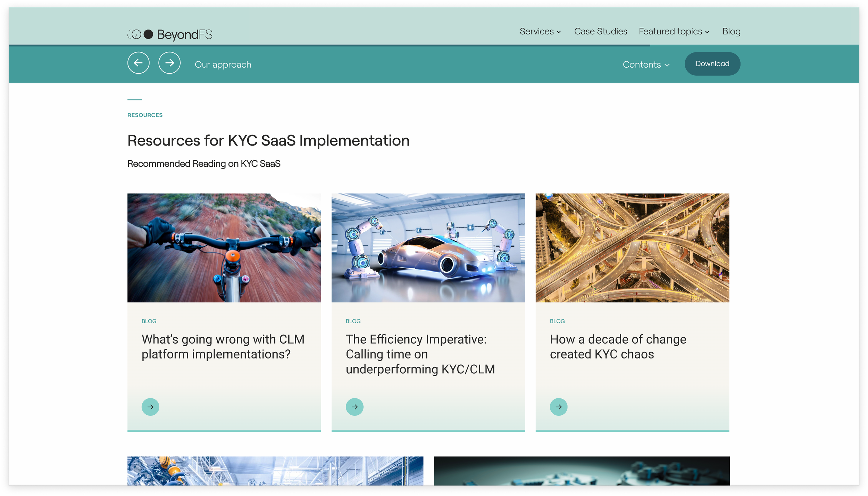Viewport: 868px width, 496px height.
Task: Click the futuristic car robot thumbnail
Action: pyautogui.click(x=428, y=248)
